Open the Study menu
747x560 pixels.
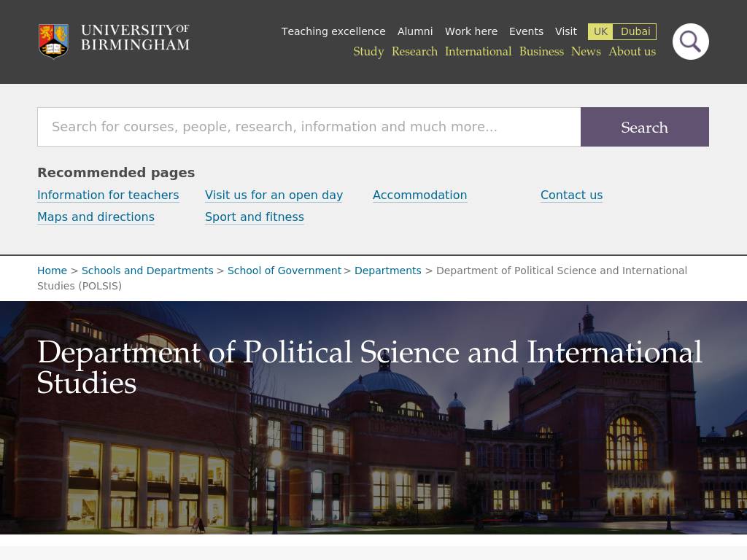pyautogui.click(x=368, y=52)
